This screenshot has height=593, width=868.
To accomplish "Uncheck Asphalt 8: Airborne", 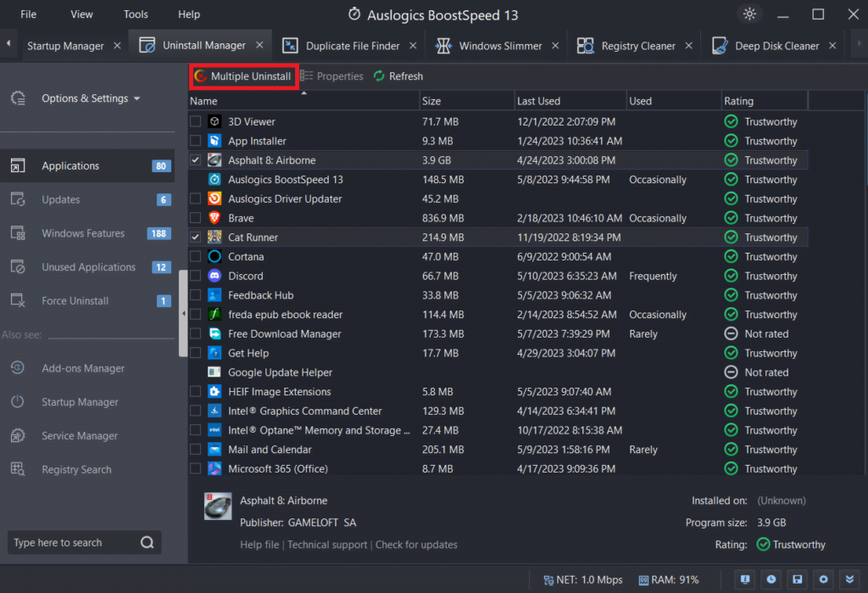I will pos(195,159).
